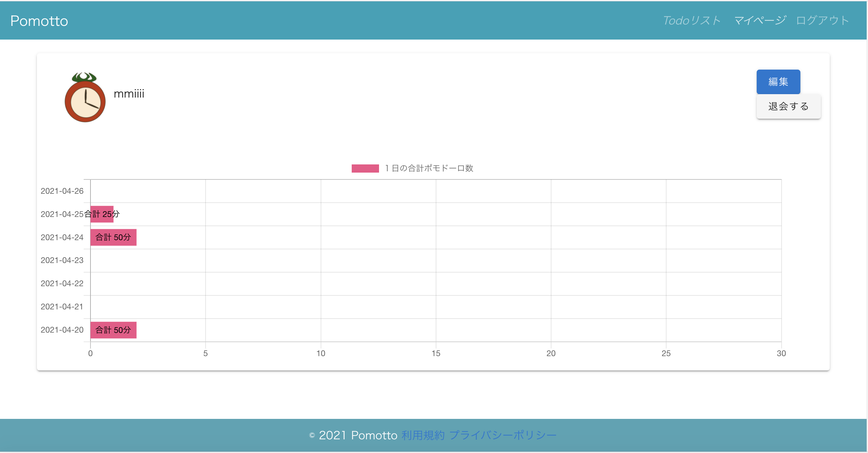868x453 pixels.
Task: Open the 利用規約 footer link
Action: [x=423, y=436]
